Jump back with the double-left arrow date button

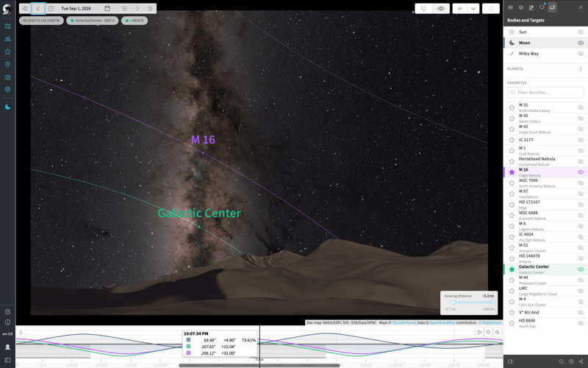point(25,8)
